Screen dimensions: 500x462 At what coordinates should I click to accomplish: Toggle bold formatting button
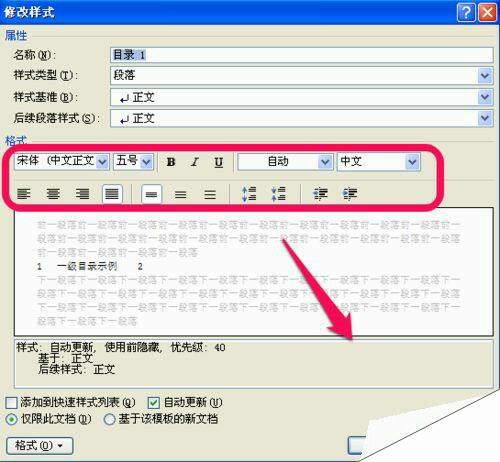[x=171, y=162]
